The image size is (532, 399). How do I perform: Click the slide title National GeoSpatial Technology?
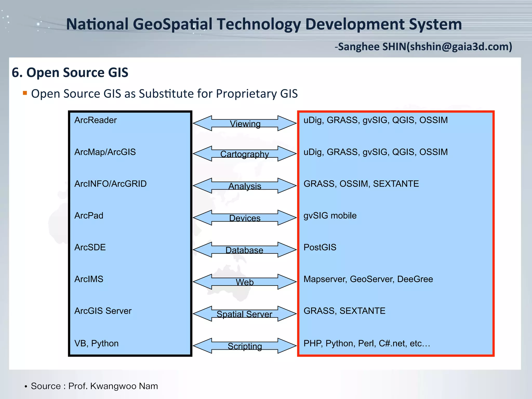(x=264, y=24)
